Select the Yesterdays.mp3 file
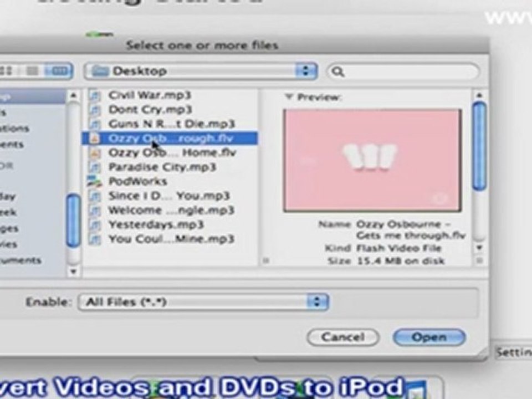 (x=156, y=224)
